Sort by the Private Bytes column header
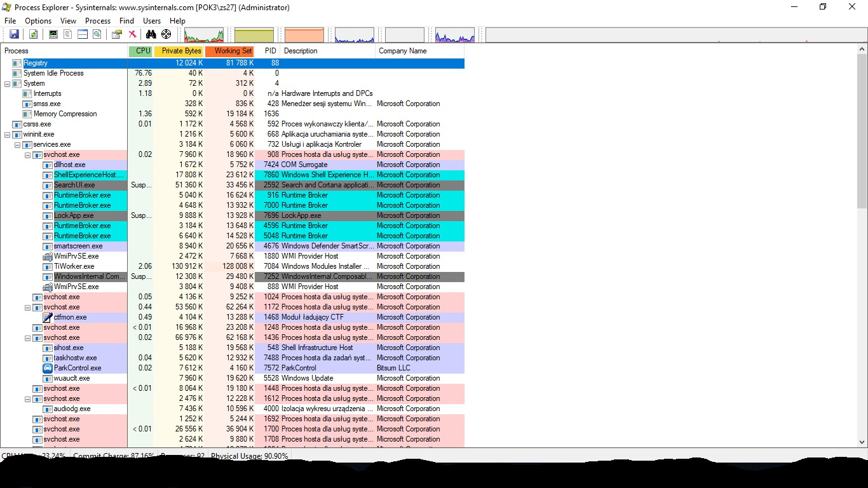The image size is (868, 488). click(x=179, y=51)
